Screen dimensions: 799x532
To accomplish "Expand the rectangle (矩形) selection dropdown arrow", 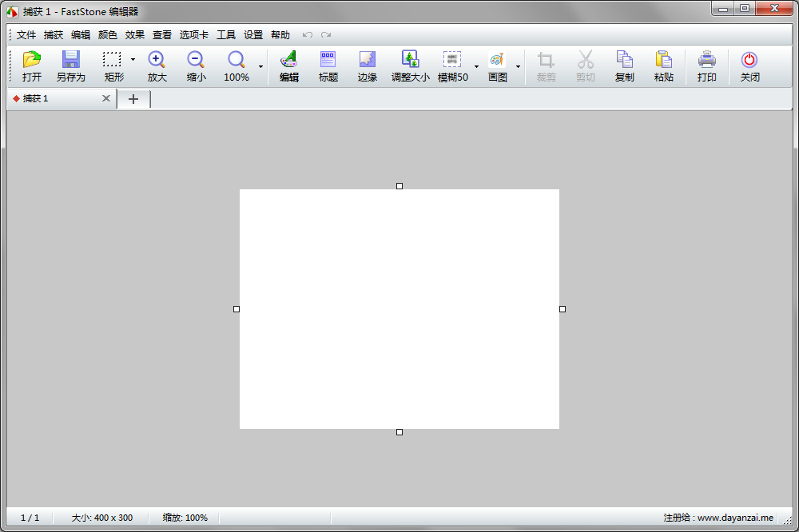I will pyautogui.click(x=133, y=60).
